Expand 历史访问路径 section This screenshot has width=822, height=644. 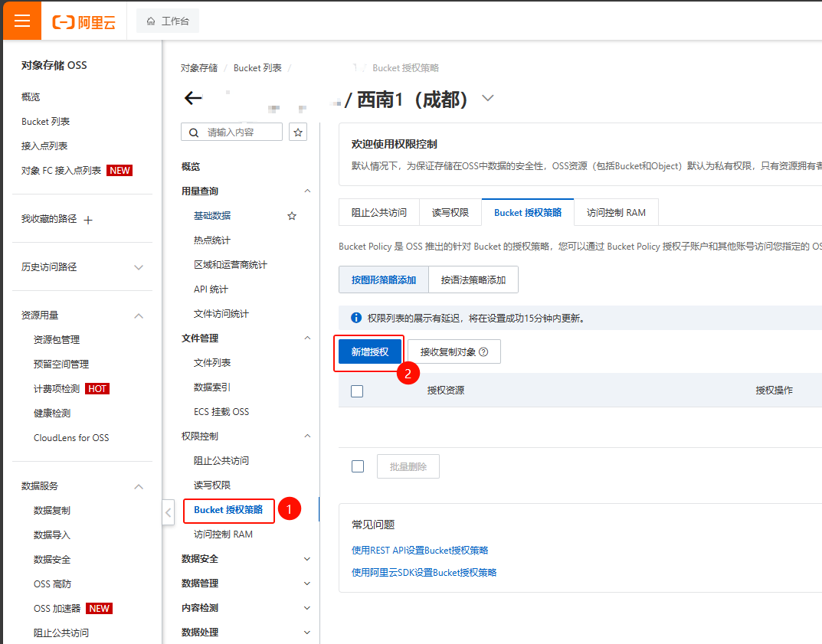139,267
